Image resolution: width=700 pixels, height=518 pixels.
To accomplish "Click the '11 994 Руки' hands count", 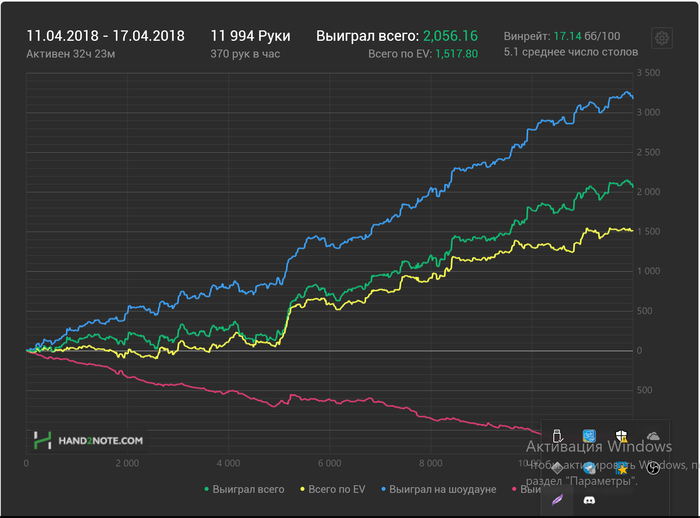I will pyautogui.click(x=250, y=36).
